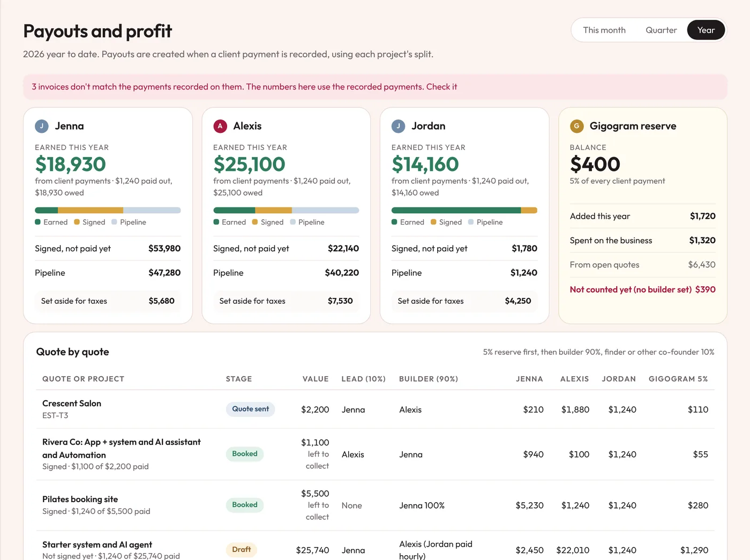This screenshot has height=560, width=750.
Task: Click the 'Spent on the business' row
Action: coord(643,241)
